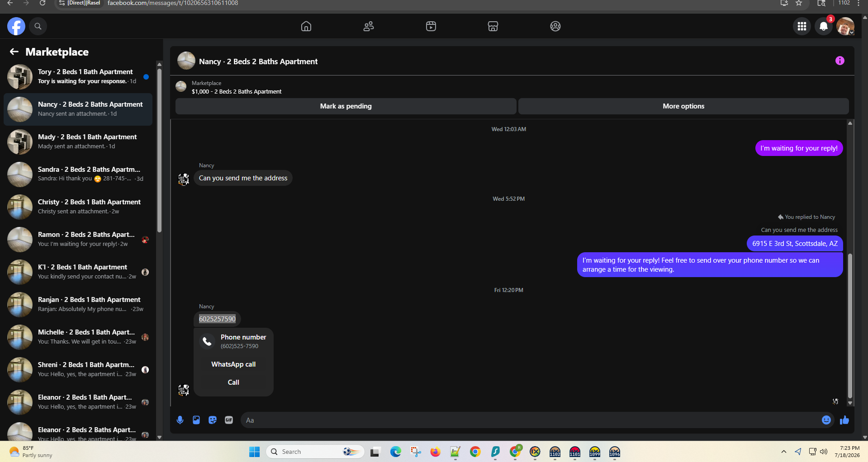
Task: Click the chat messages scrollbar thumb
Action: [x=850, y=325]
